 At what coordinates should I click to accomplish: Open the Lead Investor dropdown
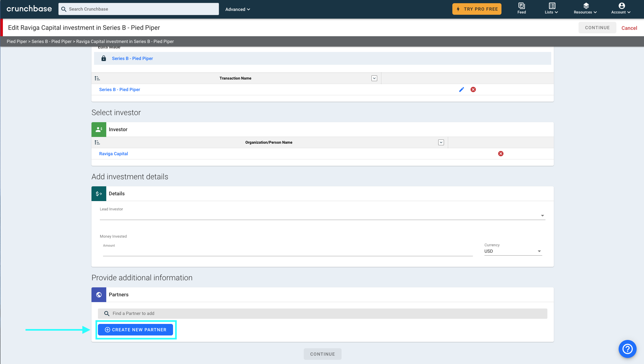pos(322,215)
